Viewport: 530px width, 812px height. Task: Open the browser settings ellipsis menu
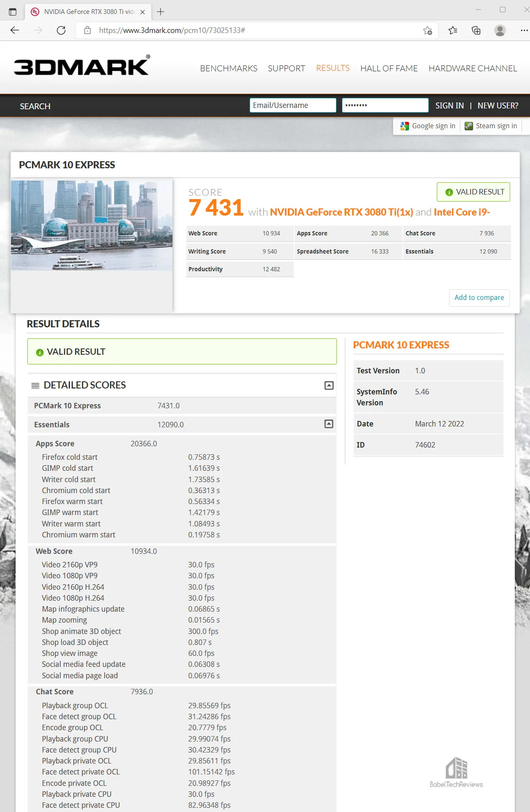(x=524, y=30)
